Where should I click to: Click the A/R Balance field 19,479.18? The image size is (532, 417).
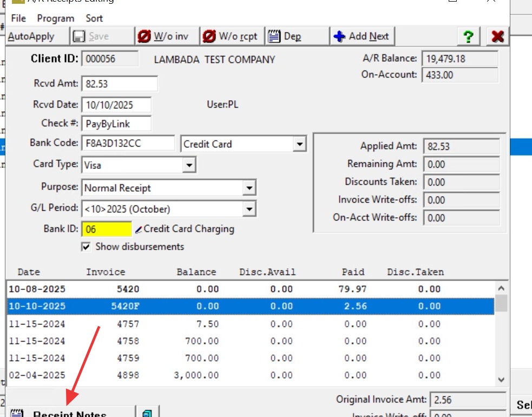(x=460, y=58)
